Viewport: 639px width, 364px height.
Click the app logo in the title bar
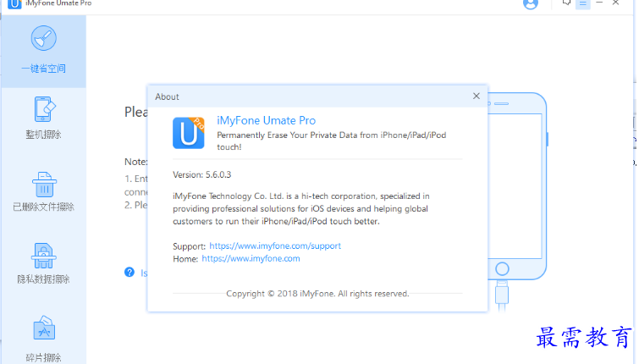point(14,3)
